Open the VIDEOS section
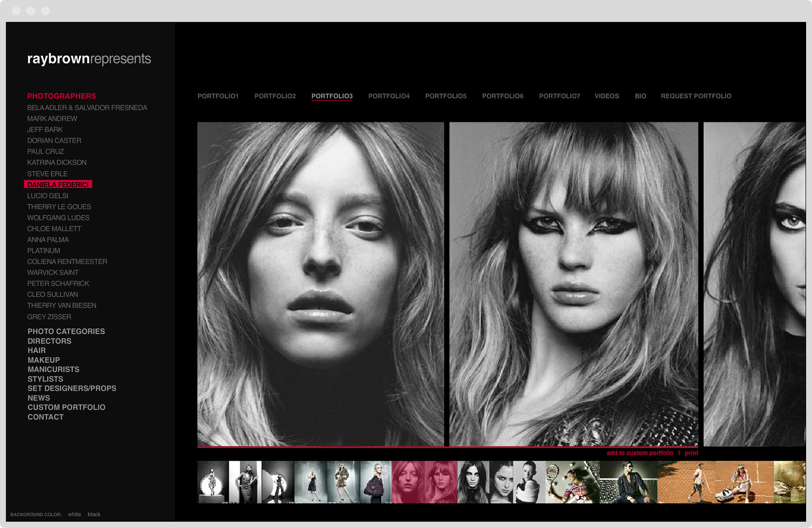 coord(606,96)
